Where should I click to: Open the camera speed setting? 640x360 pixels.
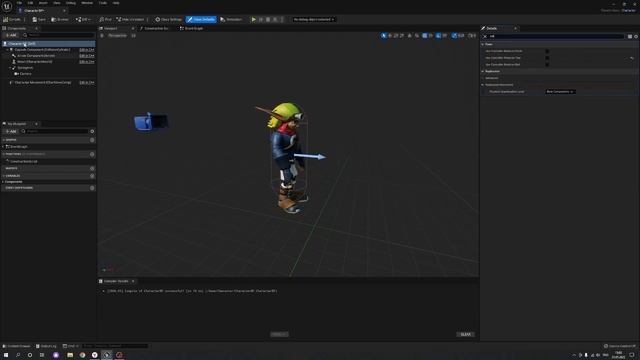click(472, 36)
